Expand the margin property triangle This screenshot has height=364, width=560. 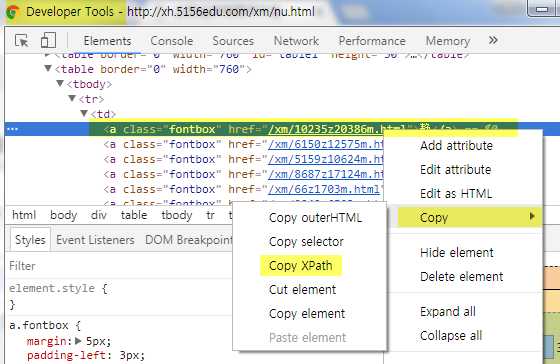tap(78, 341)
